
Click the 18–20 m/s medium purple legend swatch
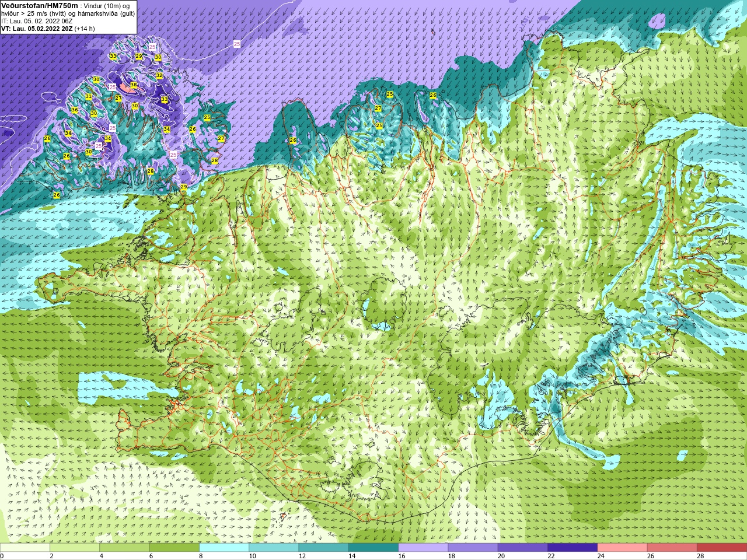click(x=473, y=548)
